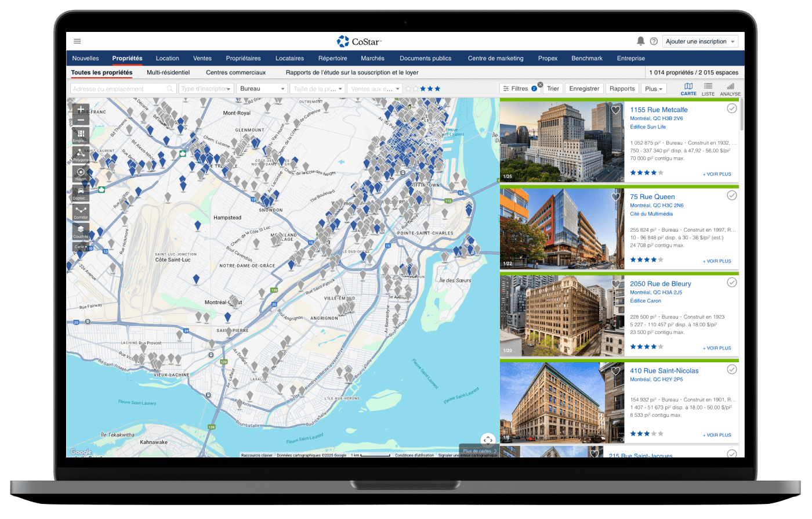This screenshot has height=519, width=812.
Task: Activate the Rayon radius search tool
Action: pyautogui.click(x=81, y=174)
